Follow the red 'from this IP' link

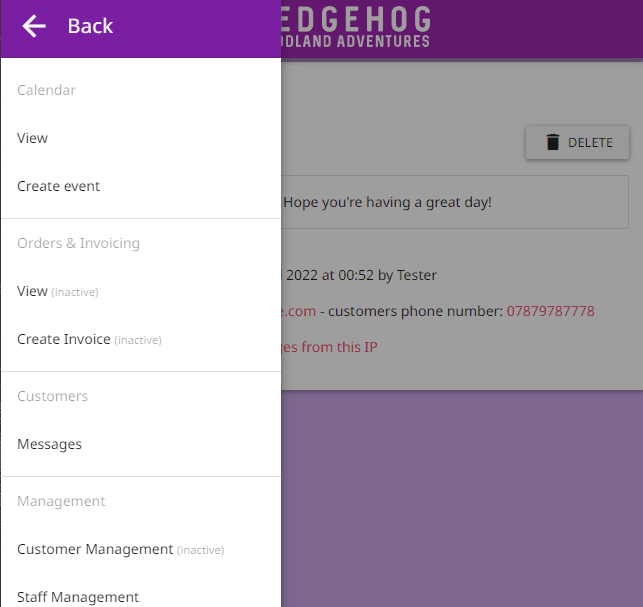pyautogui.click(x=330, y=347)
